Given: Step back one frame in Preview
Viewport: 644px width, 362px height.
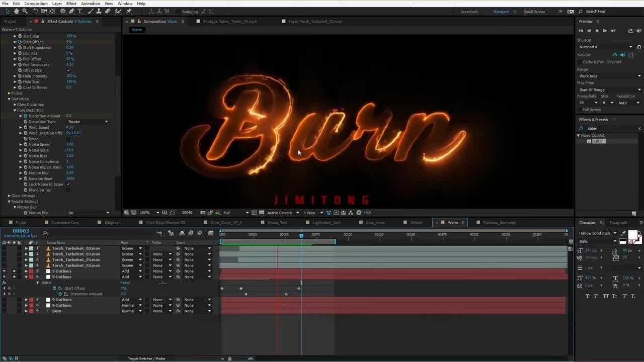Looking at the screenshot, I should 589,31.
